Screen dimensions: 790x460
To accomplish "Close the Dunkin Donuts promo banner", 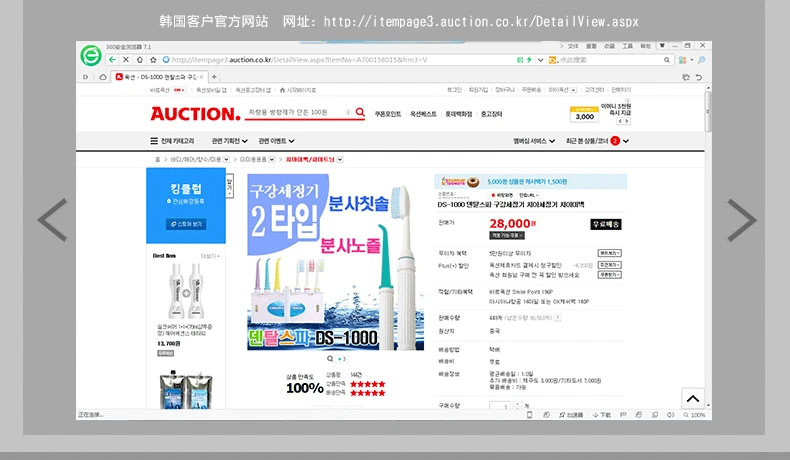I will click(x=616, y=181).
